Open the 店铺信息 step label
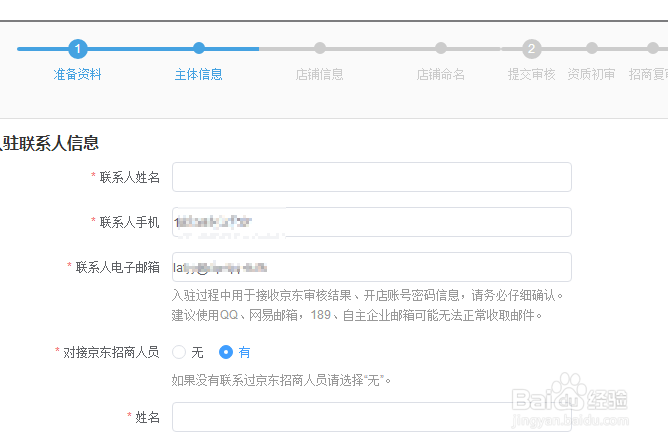Image resolution: width=668 pixels, height=444 pixels. (320, 75)
